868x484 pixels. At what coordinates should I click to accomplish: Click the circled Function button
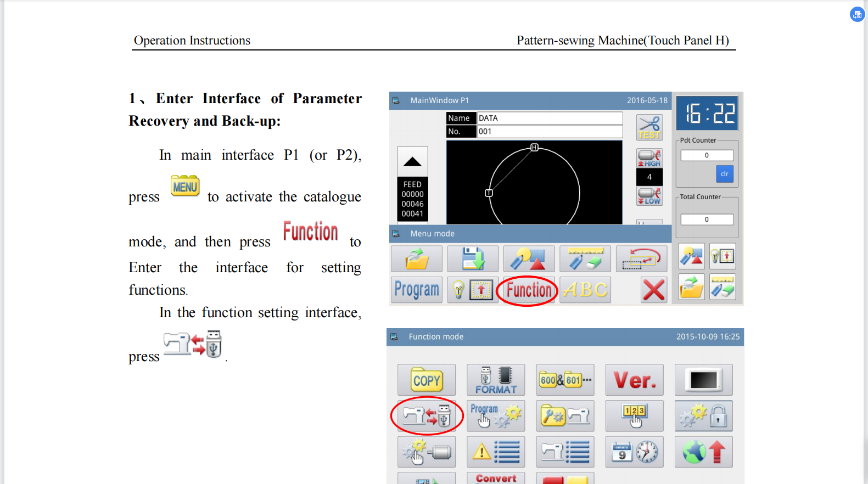click(x=528, y=290)
